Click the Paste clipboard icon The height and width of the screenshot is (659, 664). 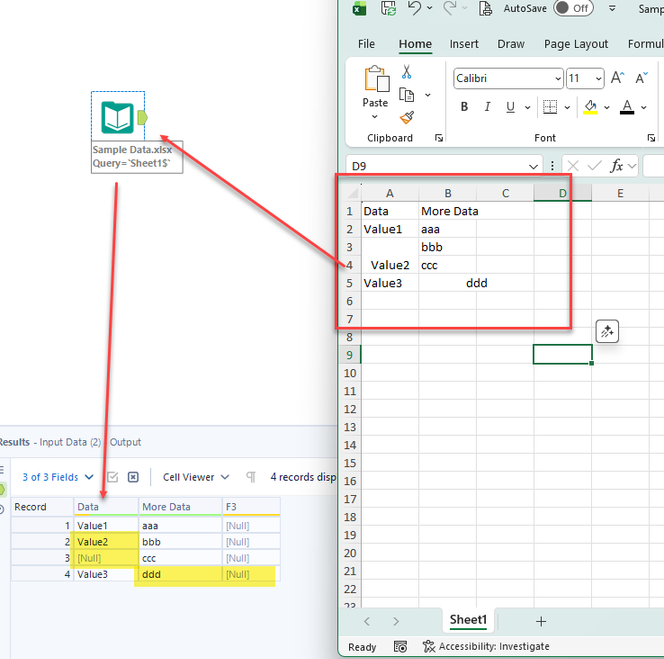pyautogui.click(x=376, y=79)
